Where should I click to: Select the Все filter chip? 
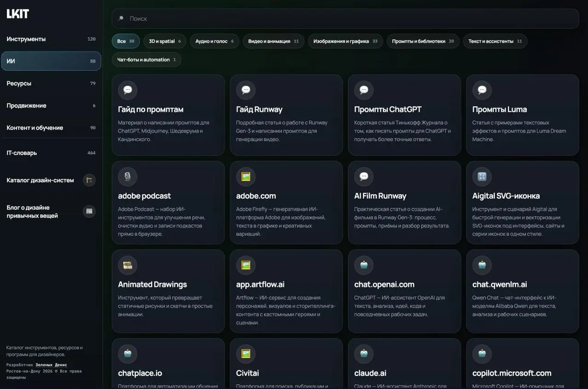click(125, 41)
